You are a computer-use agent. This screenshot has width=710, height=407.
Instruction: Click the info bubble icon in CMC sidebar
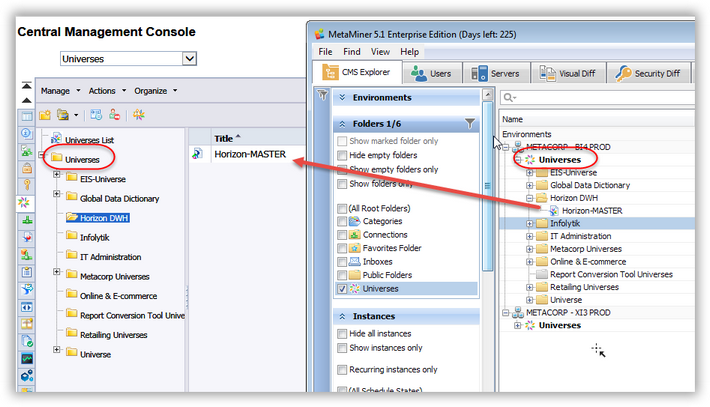pyautogui.click(x=26, y=133)
